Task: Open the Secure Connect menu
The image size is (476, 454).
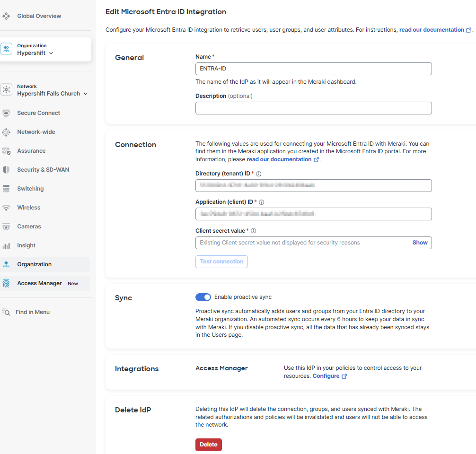Action: click(x=38, y=113)
